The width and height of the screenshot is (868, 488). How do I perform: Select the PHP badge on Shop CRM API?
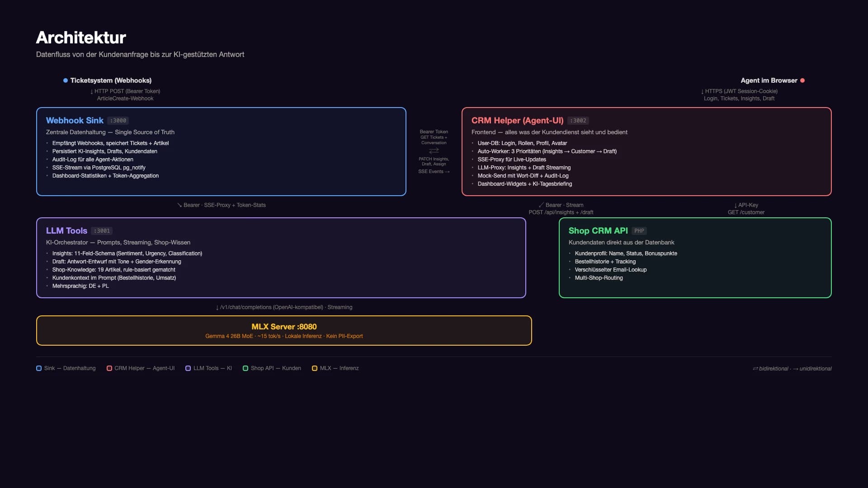click(639, 231)
